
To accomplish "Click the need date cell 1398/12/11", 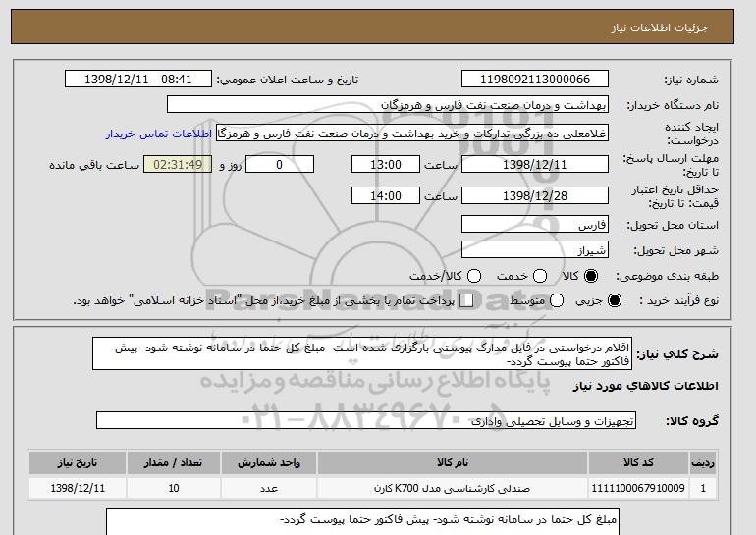I will pyautogui.click(x=78, y=488).
